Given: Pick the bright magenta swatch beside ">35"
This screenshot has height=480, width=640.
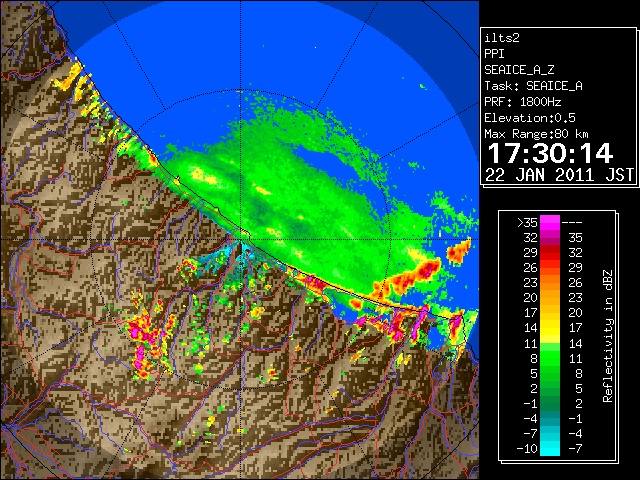Looking at the screenshot, I should click(x=550, y=223).
